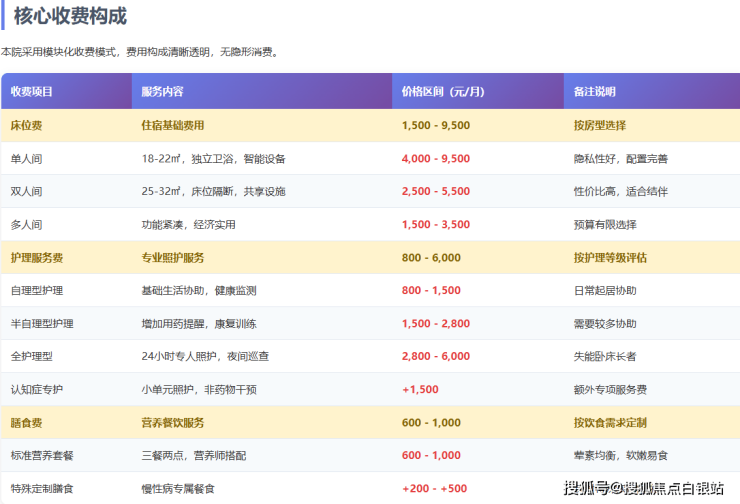Click the 核心收费构成 heading
The image size is (740, 504).
click(70, 16)
